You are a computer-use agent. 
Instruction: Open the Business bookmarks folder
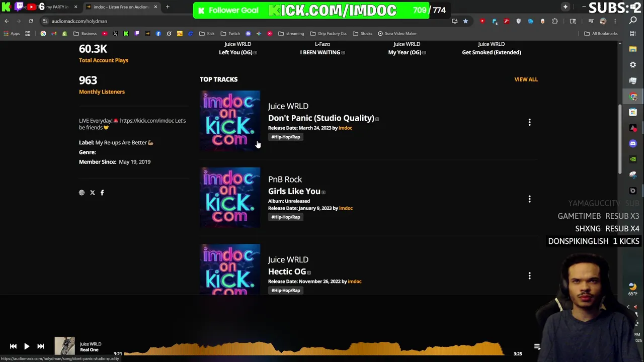[85, 34]
